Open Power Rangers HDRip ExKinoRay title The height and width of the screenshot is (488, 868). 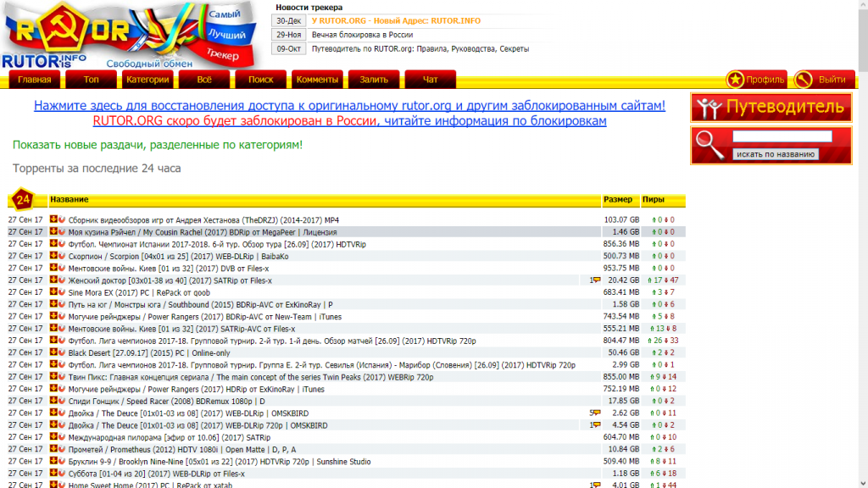196,389
